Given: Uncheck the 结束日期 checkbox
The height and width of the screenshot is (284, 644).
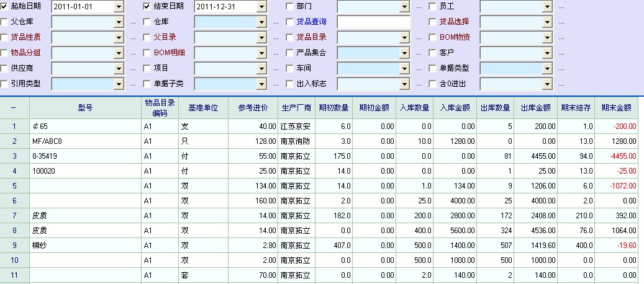Looking at the screenshot, I should (x=147, y=6).
